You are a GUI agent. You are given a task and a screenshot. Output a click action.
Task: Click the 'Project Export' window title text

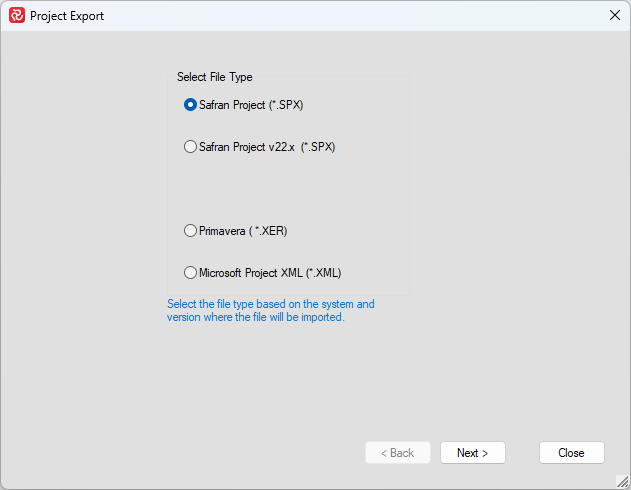pyautogui.click(x=67, y=16)
